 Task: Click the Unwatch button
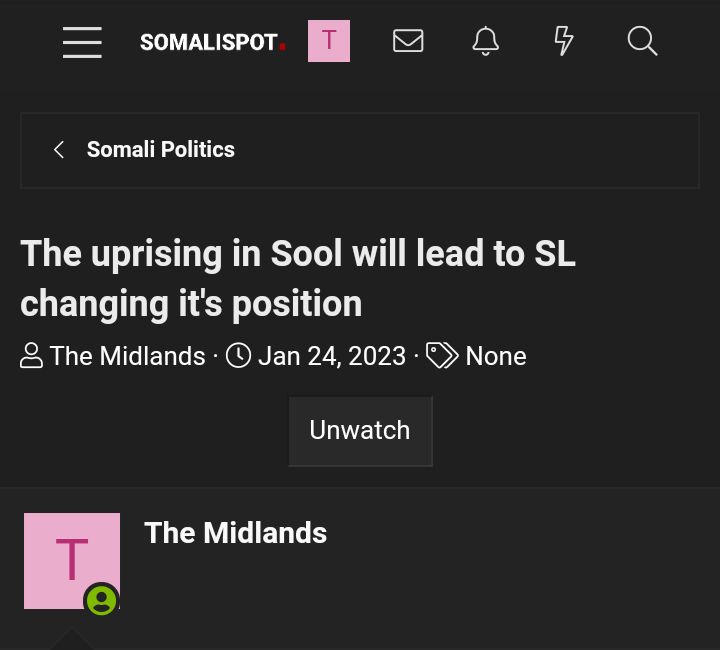click(360, 431)
